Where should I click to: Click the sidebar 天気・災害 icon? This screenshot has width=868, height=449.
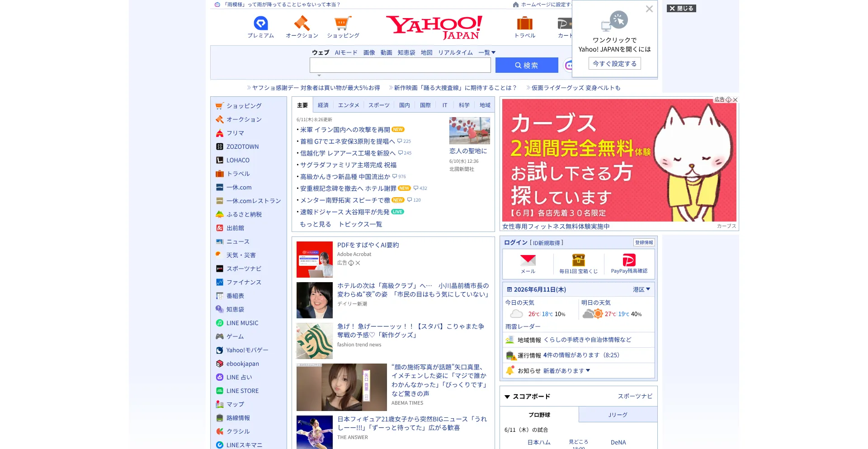coord(219,255)
